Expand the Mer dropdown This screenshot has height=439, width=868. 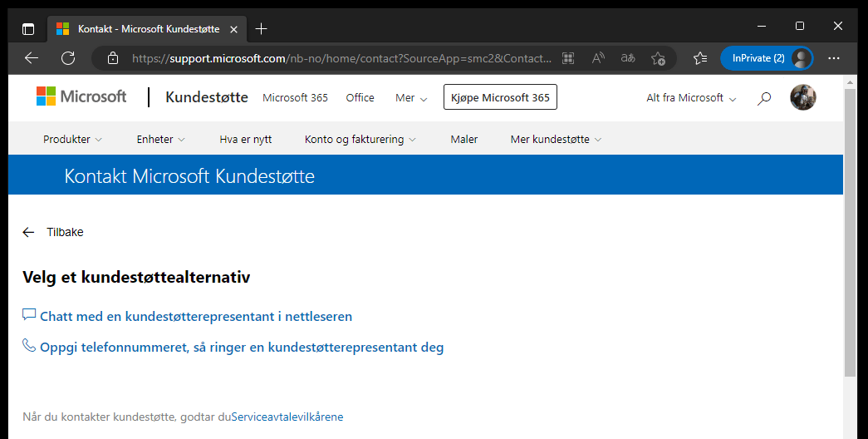(411, 98)
